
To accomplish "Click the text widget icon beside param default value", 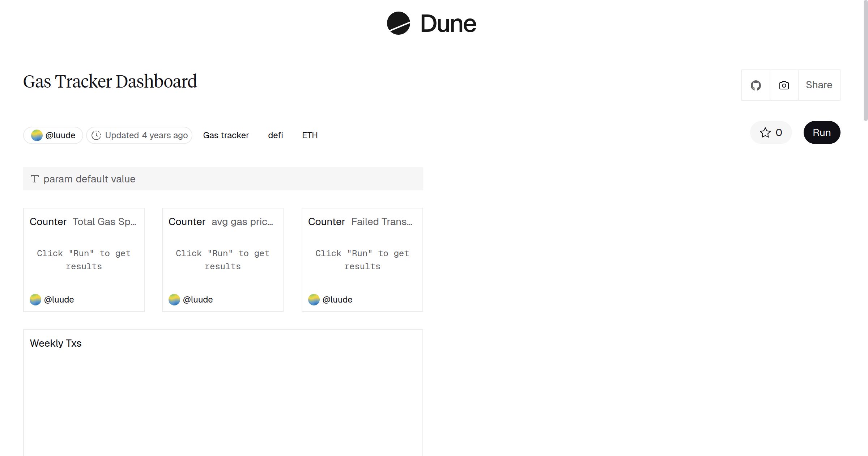I will (x=34, y=178).
